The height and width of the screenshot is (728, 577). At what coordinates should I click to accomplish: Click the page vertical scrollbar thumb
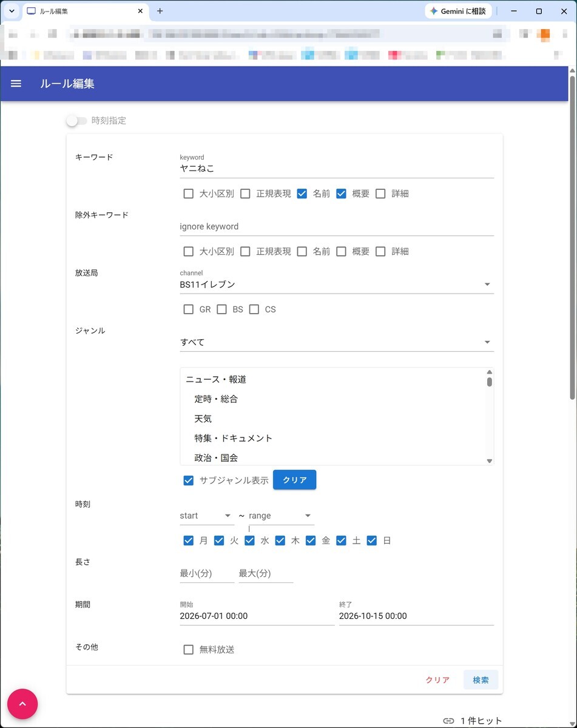click(572, 237)
